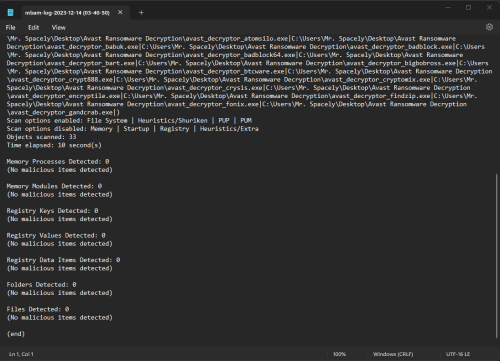500x361 pixels.
Task: Minimize the Notepad window
Action: click(448, 7)
